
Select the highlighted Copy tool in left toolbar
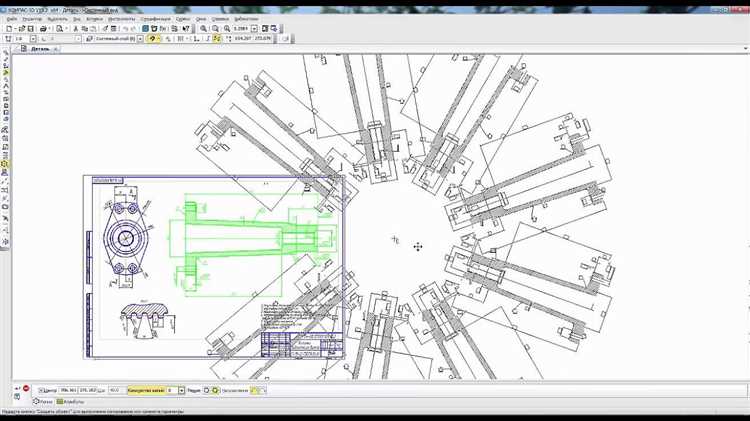tap(5, 164)
